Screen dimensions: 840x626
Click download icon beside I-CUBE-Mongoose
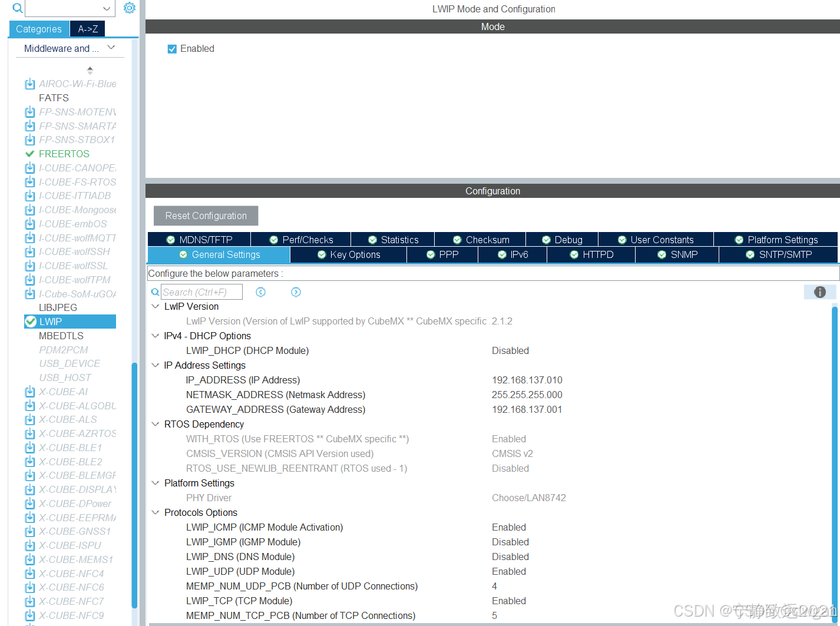pos(30,210)
